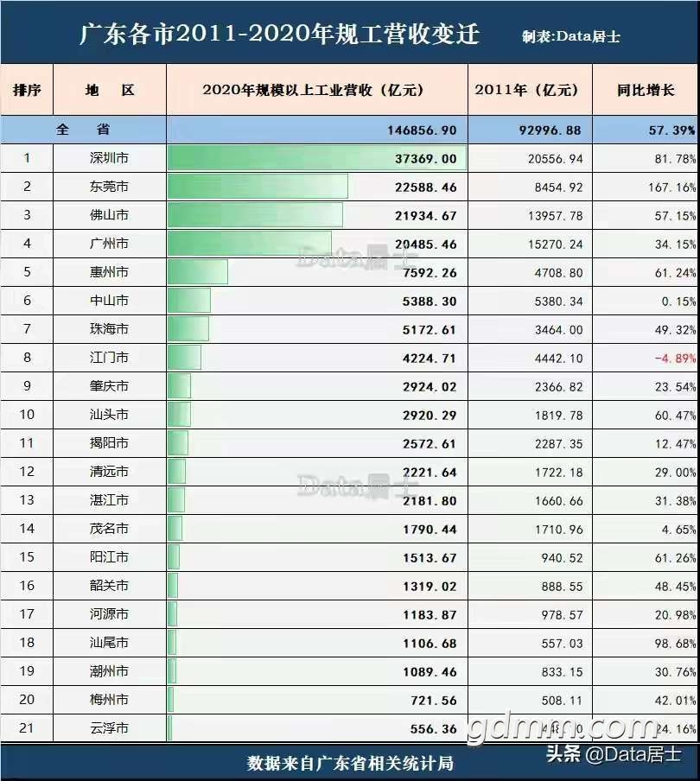Image resolution: width=700 pixels, height=781 pixels.
Task: Click the 同比增长 column header
Action: pyautogui.click(x=646, y=90)
